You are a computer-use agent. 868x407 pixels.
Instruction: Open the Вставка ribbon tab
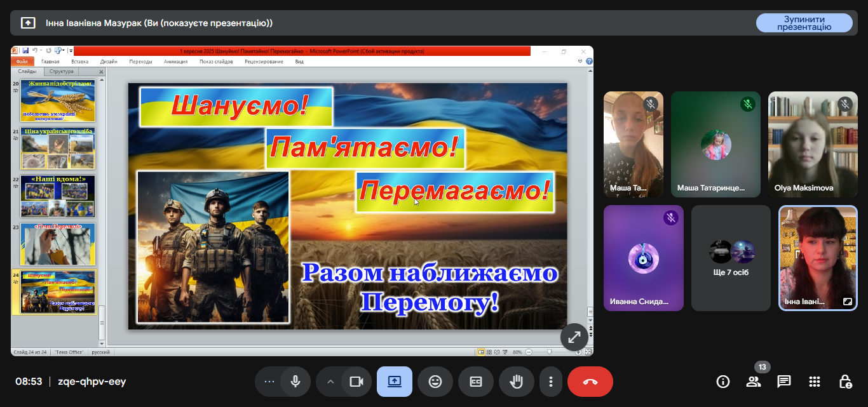click(79, 62)
